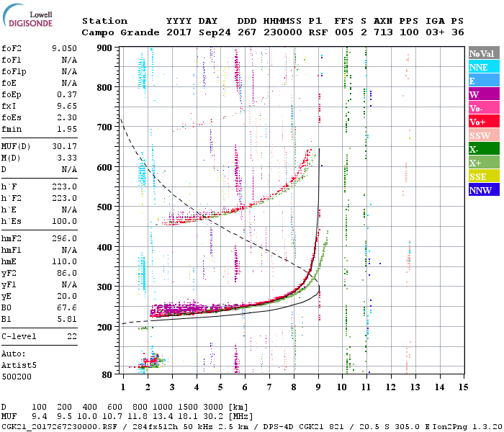This screenshot has height=432, width=504.
Task: Click the MUF(D) value 30.17
Action: (x=64, y=146)
